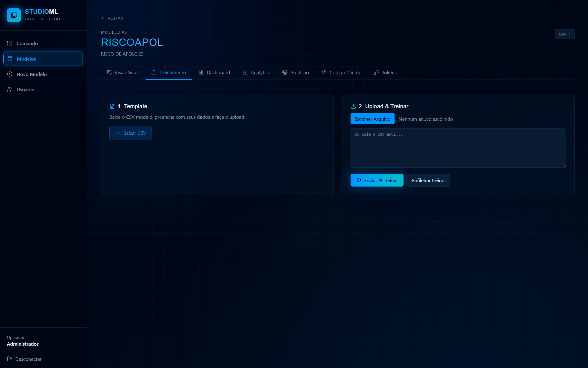Click the Administrador operator name
Image resolution: width=588 pixels, height=368 pixels.
[23, 344]
